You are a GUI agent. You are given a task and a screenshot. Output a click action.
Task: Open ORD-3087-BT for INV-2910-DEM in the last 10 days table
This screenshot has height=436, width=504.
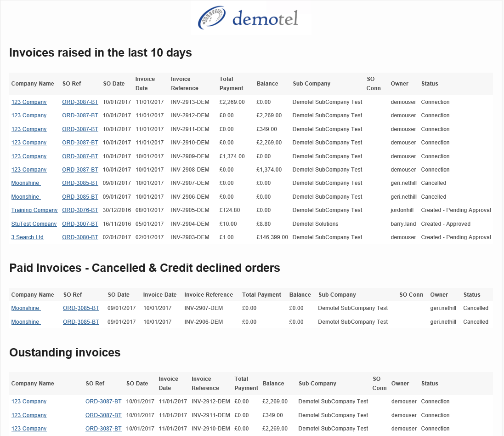pos(80,143)
